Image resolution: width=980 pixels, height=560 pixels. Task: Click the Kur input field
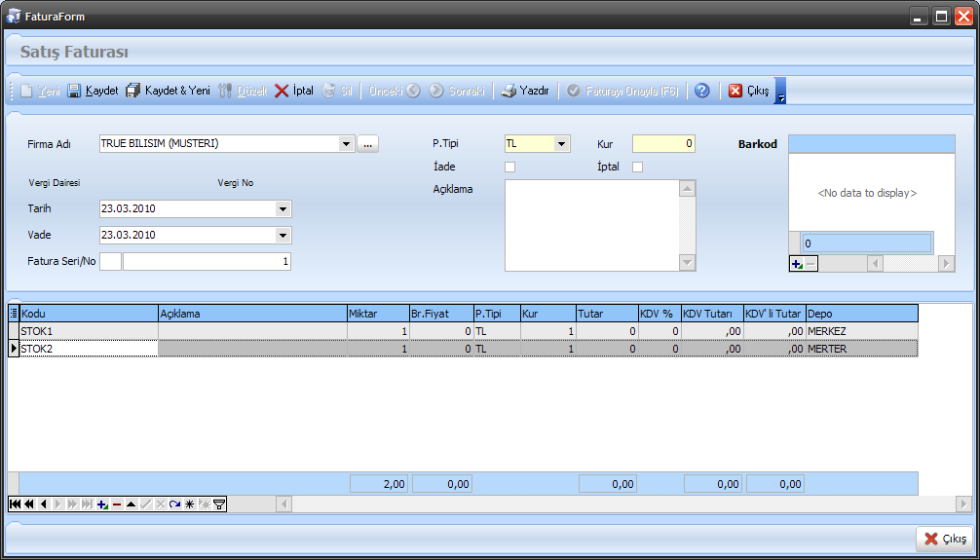click(x=663, y=144)
